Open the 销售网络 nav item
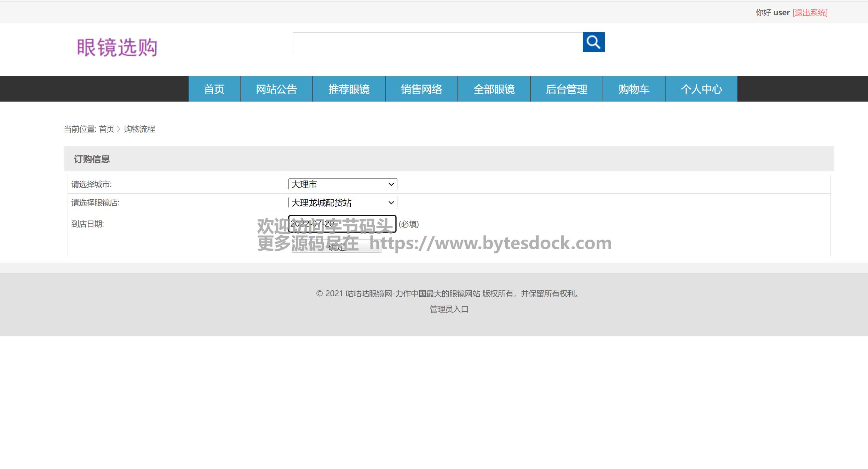This screenshot has width=868, height=469. point(421,89)
